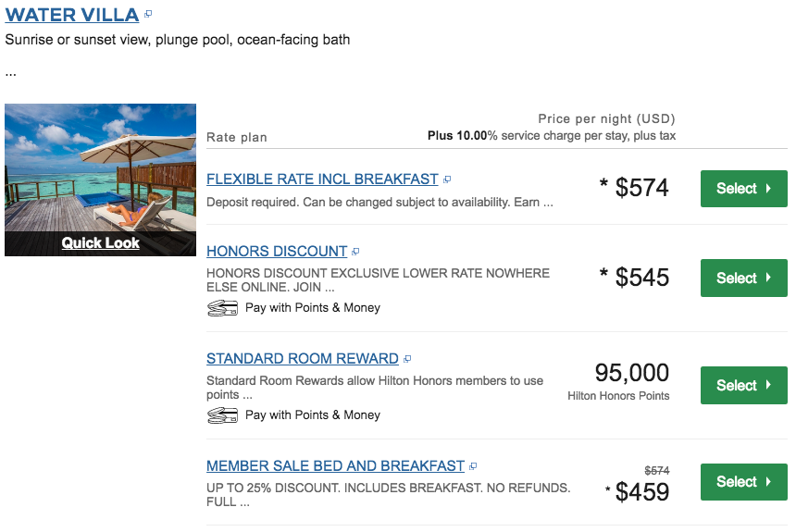Open Flexible Rate Incl Breakfast details
This screenshot has height=532, width=796.
322,179
